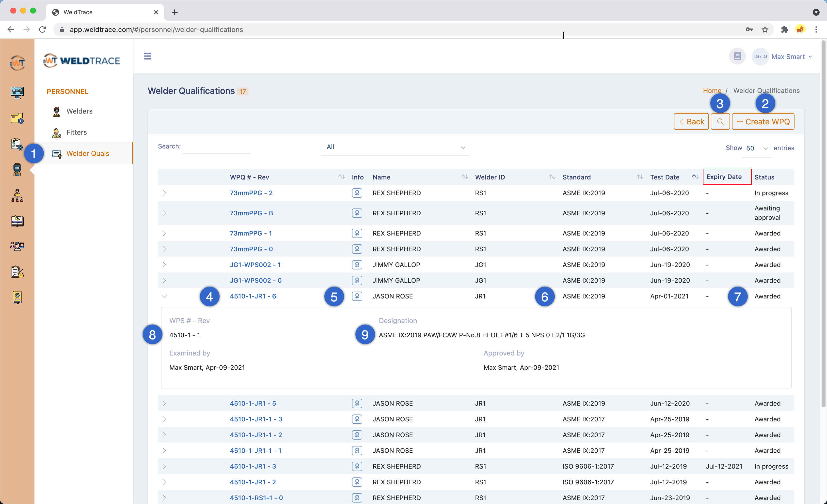Screen dimensions: 827x504
Task: Click the info icon for JASON ROSE 4510-1-JR1 - 6
Action: (357, 296)
